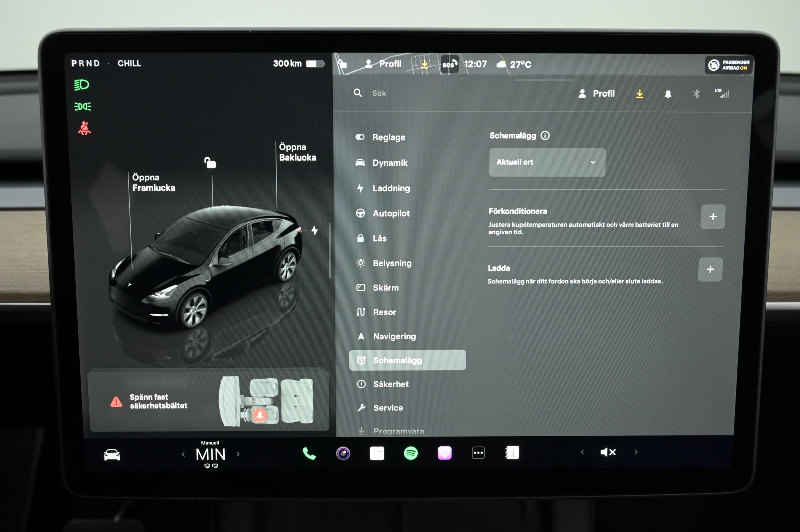Tap the red seatbelt warning indicator
Screen dimensions: 800x532
tap(84, 129)
